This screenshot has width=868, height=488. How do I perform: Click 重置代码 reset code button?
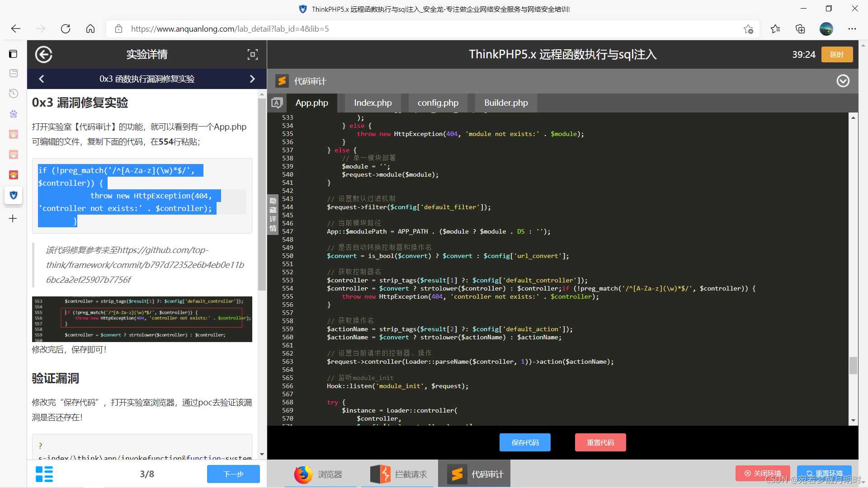point(600,442)
